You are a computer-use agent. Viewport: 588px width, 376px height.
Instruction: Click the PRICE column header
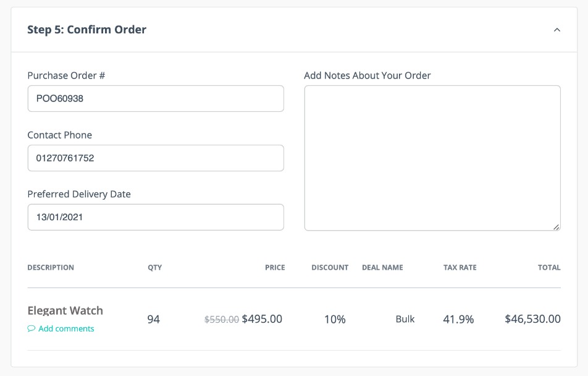(x=275, y=268)
